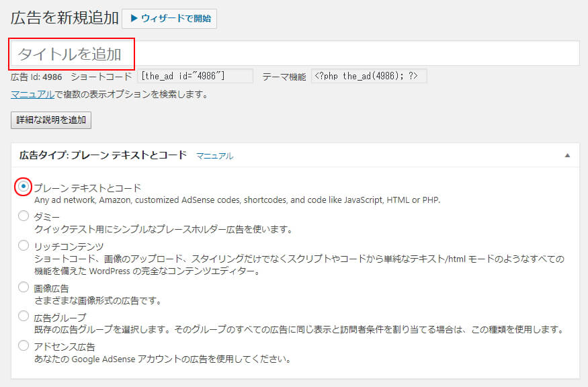Focus the タイトルを追加 title field
This screenshot has height=387, width=588.
click(x=295, y=53)
